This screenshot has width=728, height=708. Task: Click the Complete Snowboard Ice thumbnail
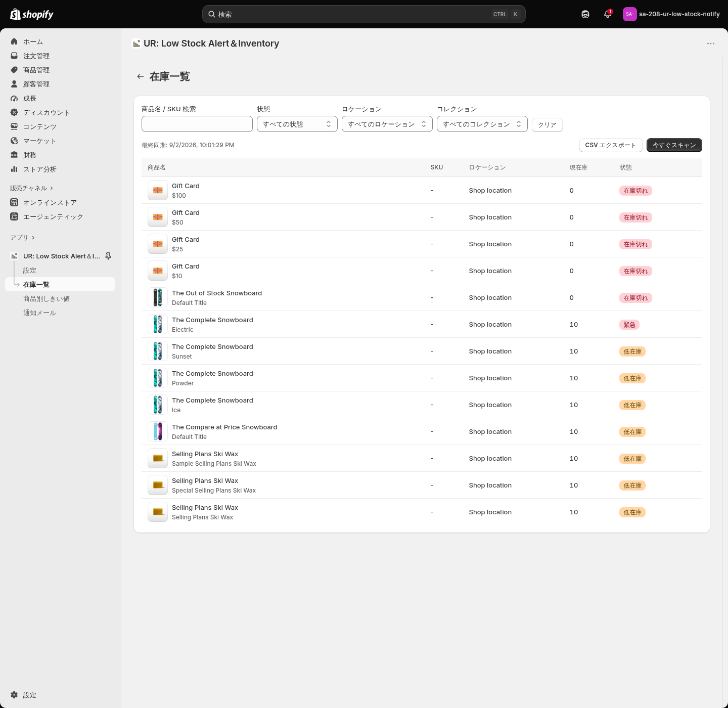[158, 405]
